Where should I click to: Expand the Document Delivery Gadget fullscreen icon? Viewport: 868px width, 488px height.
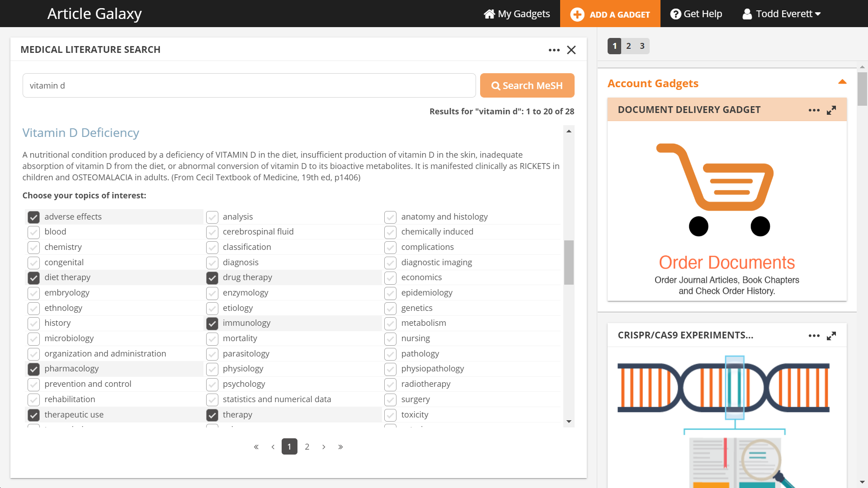832,110
